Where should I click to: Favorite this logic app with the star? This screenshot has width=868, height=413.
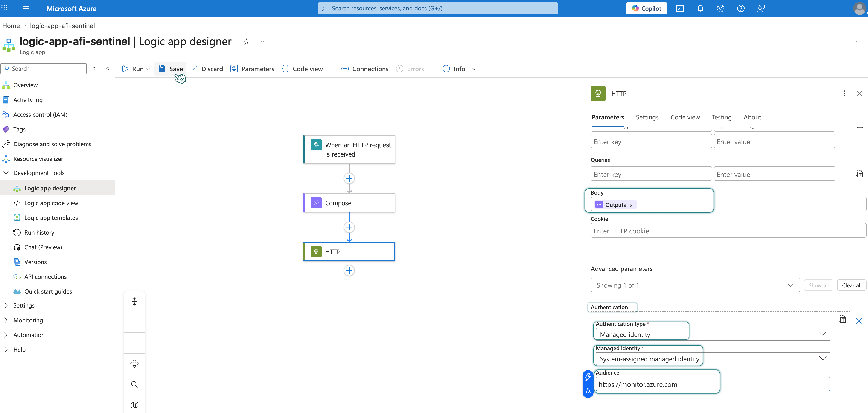[246, 41]
